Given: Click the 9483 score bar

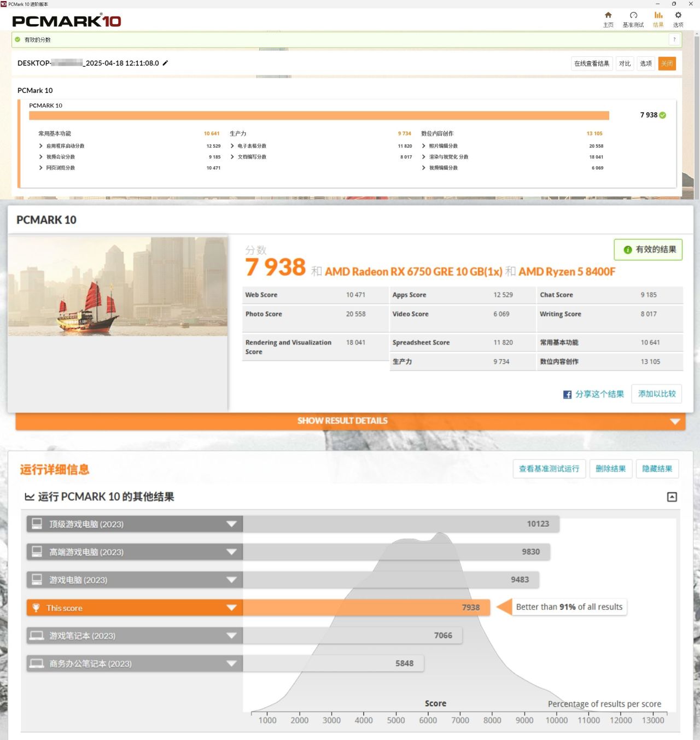Looking at the screenshot, I should tap(391, 580).
